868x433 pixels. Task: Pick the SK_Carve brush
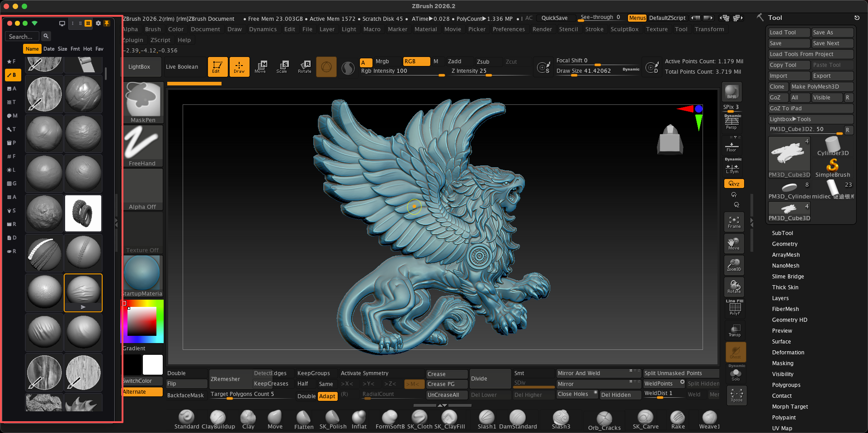pos(645,419)
